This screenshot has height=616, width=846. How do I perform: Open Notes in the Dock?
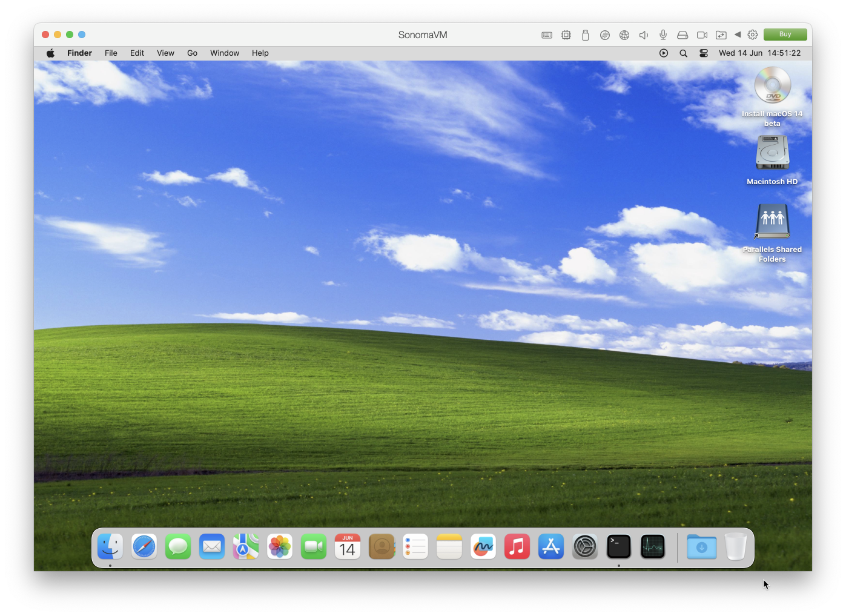tap(449, 546)
